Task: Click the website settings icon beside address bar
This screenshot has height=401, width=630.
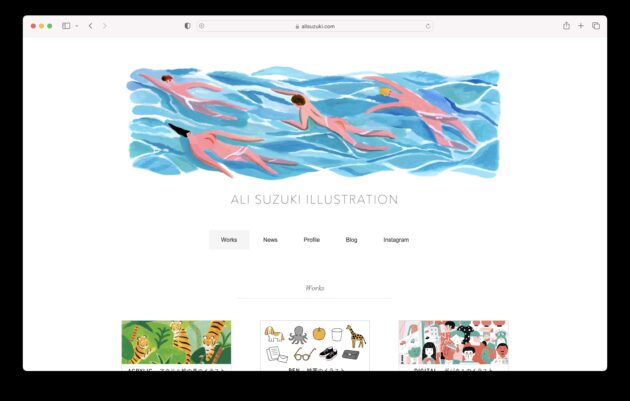Action: coord(202,26)
